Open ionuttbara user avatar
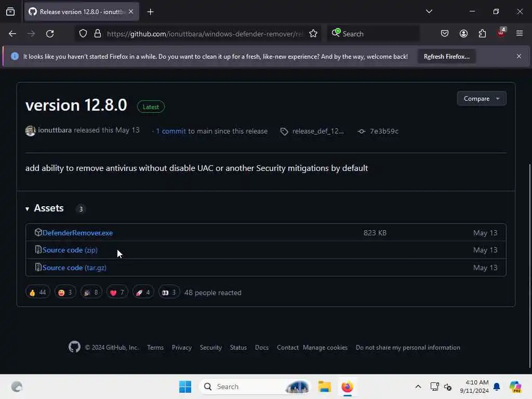This screenshot has height=399, width=532. 31,130
